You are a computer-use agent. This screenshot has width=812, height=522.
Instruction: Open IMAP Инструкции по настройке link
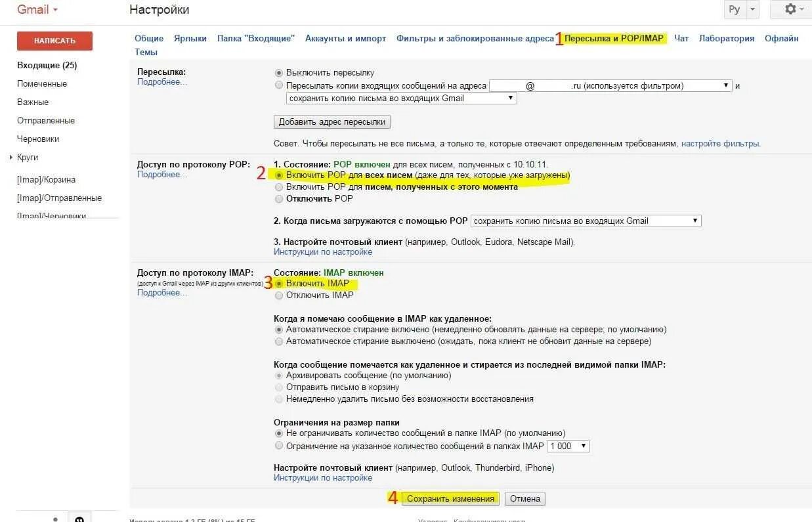pyautogui.click(x=323, y=478)
